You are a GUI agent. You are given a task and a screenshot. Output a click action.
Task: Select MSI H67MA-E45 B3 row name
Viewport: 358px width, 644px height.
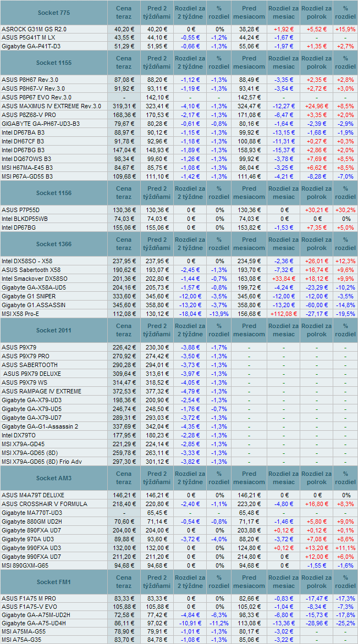coord(27,167)
